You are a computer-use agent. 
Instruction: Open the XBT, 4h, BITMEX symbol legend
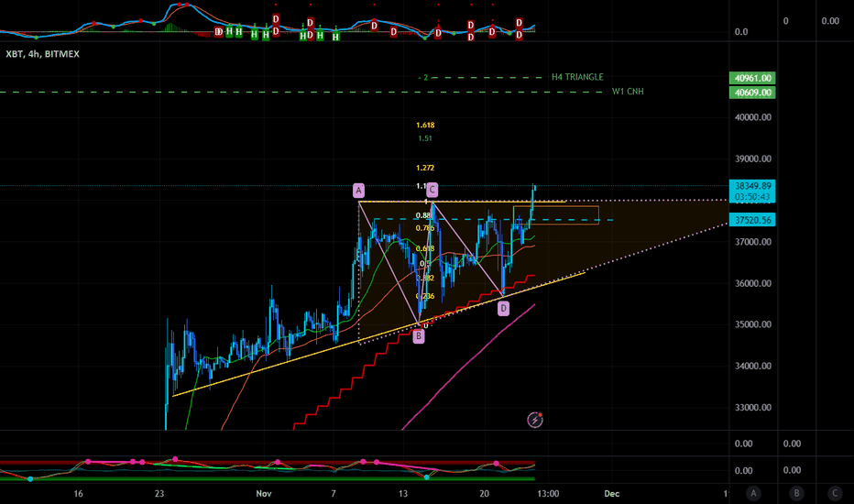pyautogui.click(x=42, y=54)
